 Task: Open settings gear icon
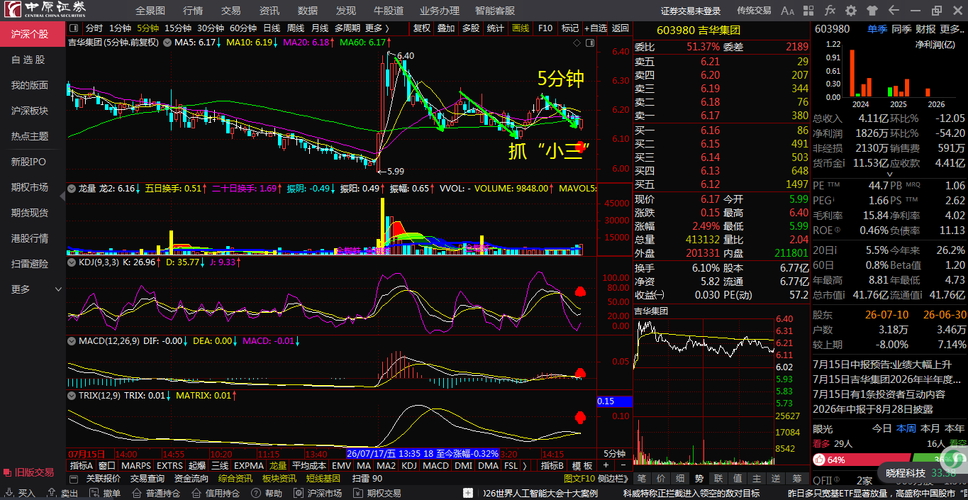pyautogui.click(x=851, y=10)
